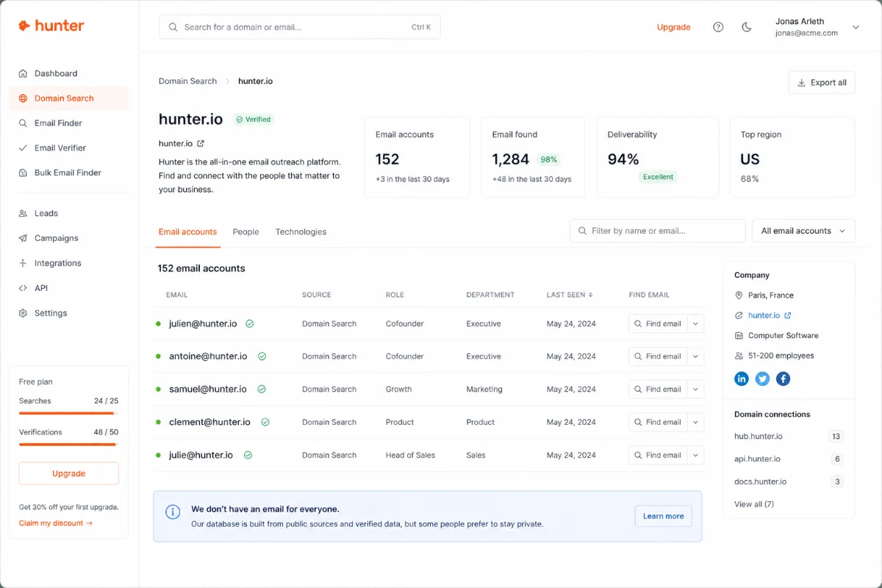
Task: Switch to the Email accounts tab
Action: pyautogui.click(x=188, y=232)
